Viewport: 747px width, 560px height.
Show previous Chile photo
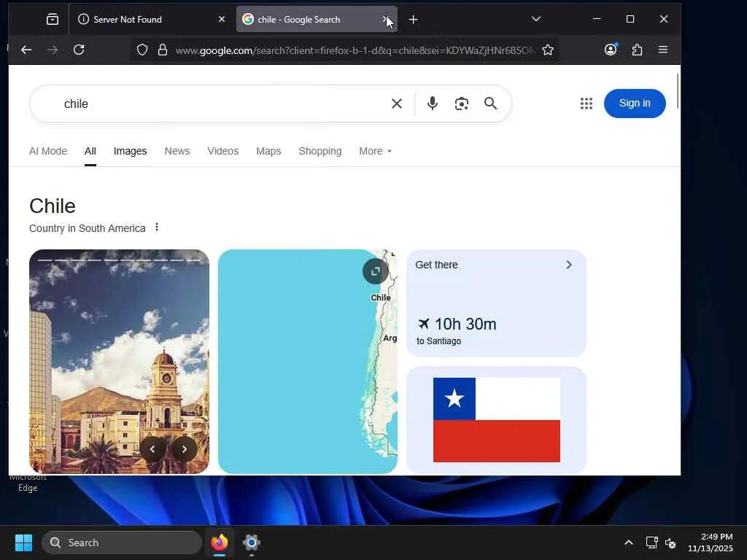click(152, 449)
